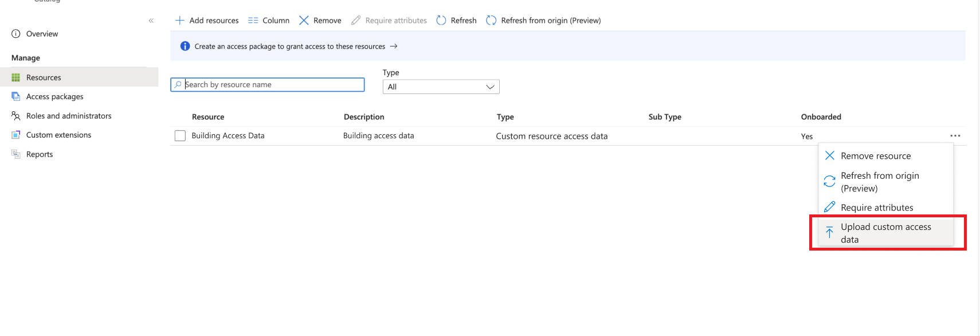The height and width of the screenshot is (336, 980).
Task: Click the Add resources plus icon
Action: click(x=179, y=21)
